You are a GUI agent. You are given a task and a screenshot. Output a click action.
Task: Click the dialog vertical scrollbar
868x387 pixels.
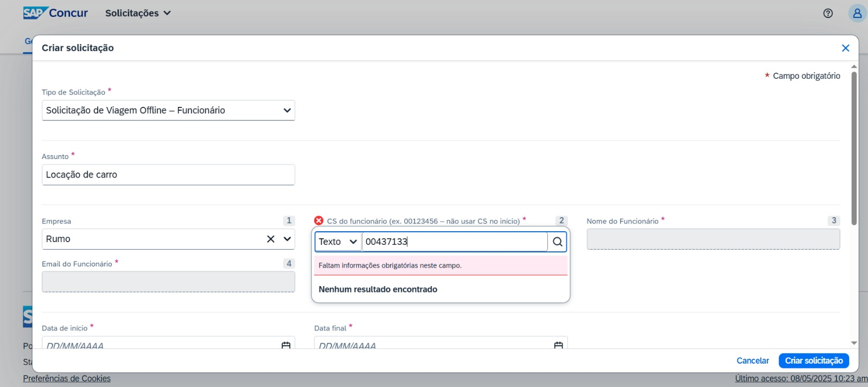click(x=854, y=148)
